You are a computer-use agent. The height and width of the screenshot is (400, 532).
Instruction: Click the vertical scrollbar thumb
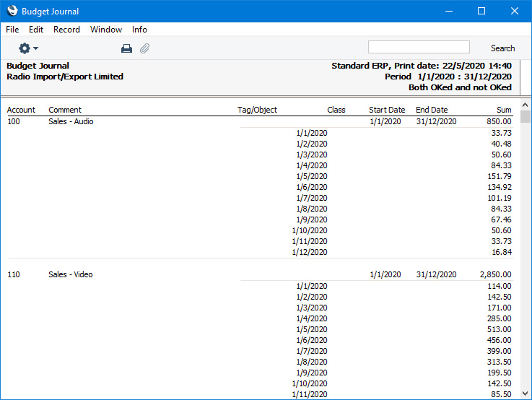coord(526,117)
